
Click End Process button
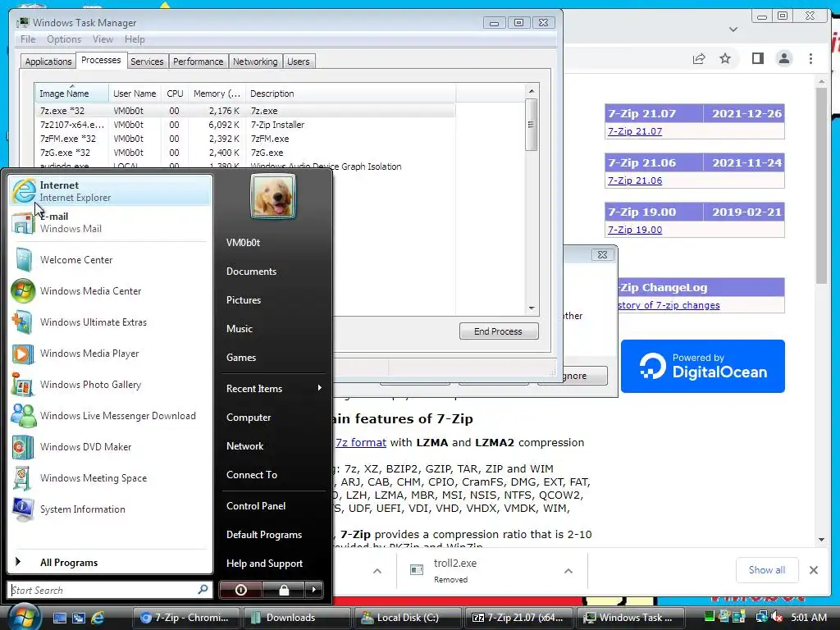(498, 331)
